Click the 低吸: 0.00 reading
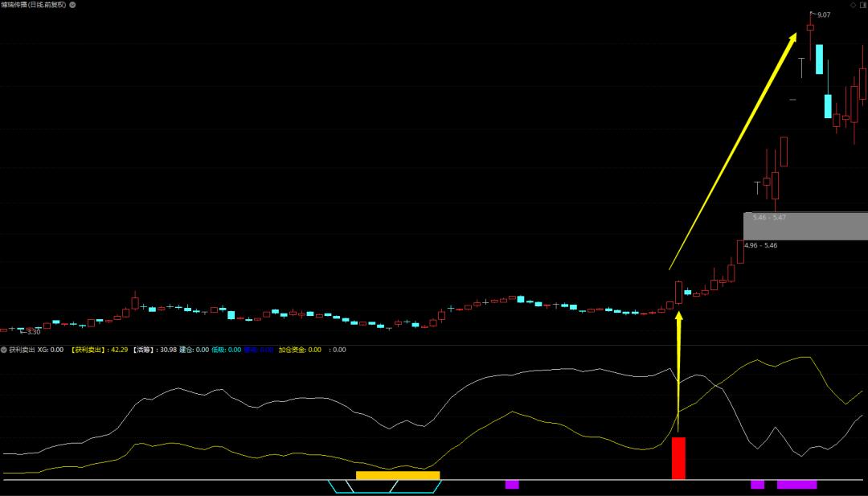Image resolution: width=868 pixels, height=496 pixels. point(227,350)
